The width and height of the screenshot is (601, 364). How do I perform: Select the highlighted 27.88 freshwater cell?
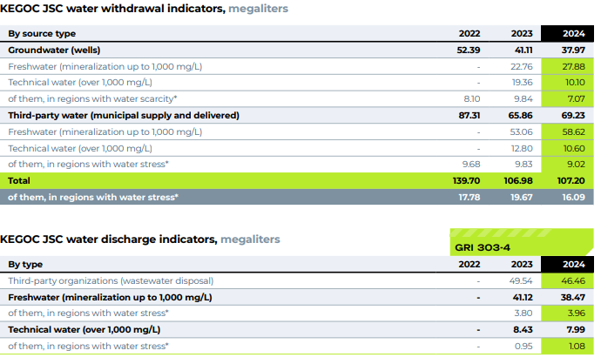(569, 66)
